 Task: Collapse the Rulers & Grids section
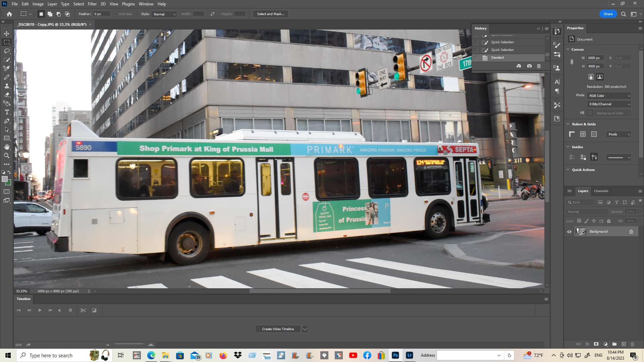[568, 124]
